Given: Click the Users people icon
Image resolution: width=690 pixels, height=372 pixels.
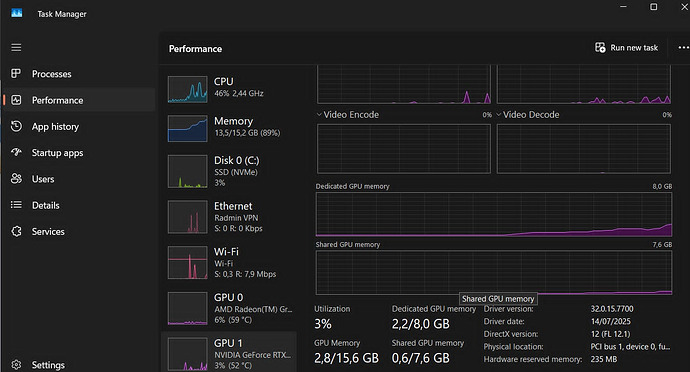Looking at the screenshot, I should tap(16, 179).
